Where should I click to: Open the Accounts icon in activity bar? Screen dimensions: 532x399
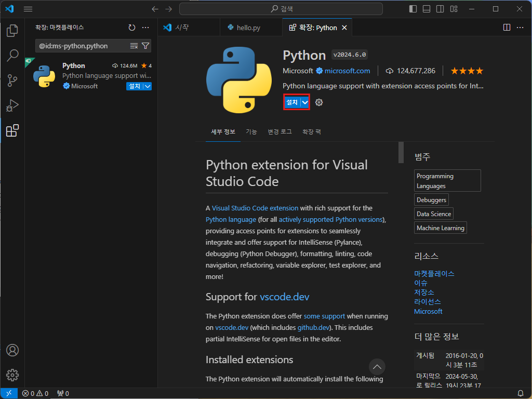12,350
